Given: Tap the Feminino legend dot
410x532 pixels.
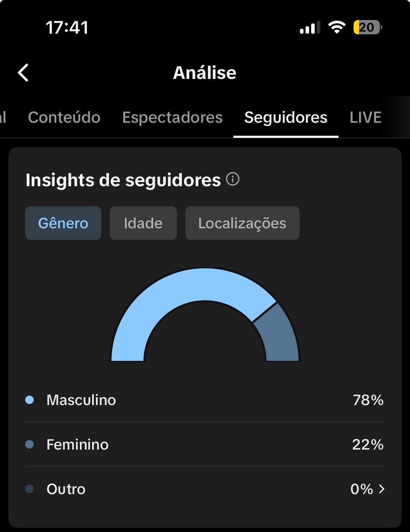Looking at the screenshot, I should click(30, 444).
